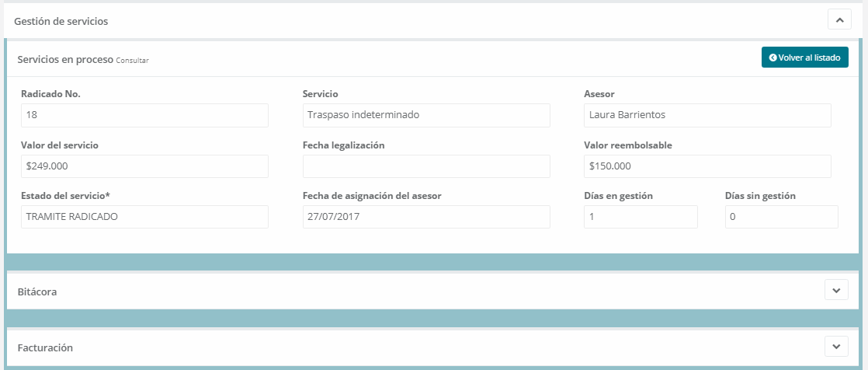Image resolution: width=868 pixels, height=370 pixels.
Task: Expand the Facturación section chevron
Action: (835, 347)
